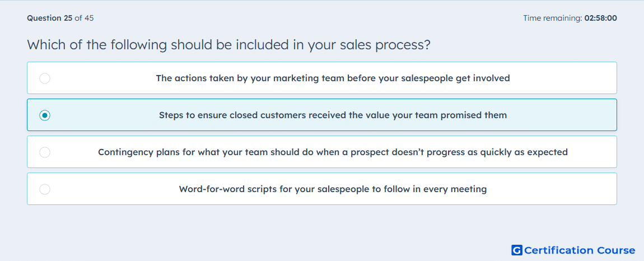This screenshot has width=644, height=261.
Task: Click the blue G logo icon
Action: (x=517, y=250)
